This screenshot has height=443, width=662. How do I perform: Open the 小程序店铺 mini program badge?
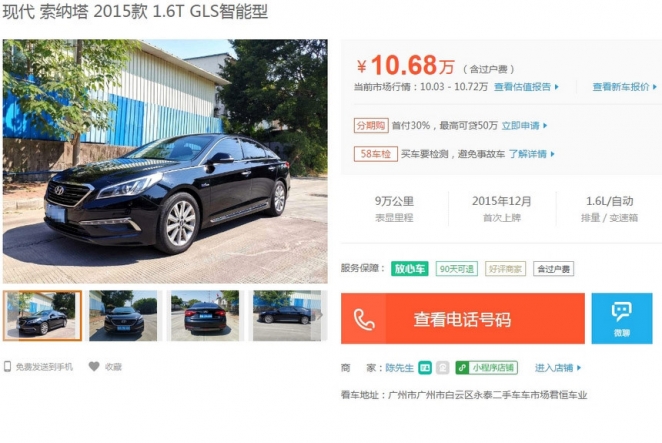tap(486, 368)
